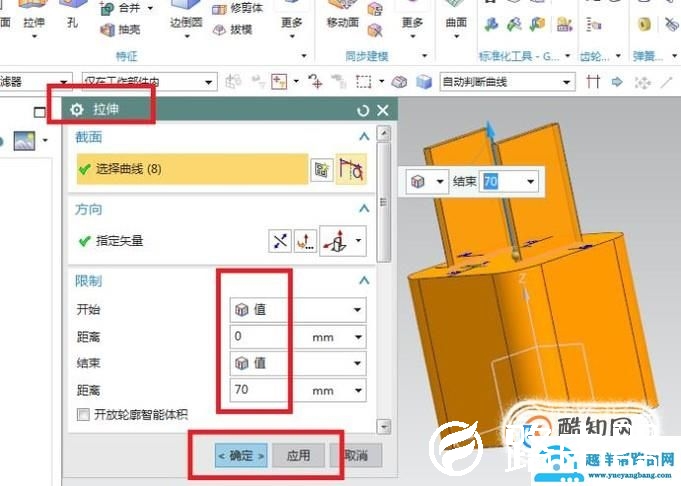Open the 合并 dropdown arrow
This screenshot has width=681, height=486.
[150, 8]
